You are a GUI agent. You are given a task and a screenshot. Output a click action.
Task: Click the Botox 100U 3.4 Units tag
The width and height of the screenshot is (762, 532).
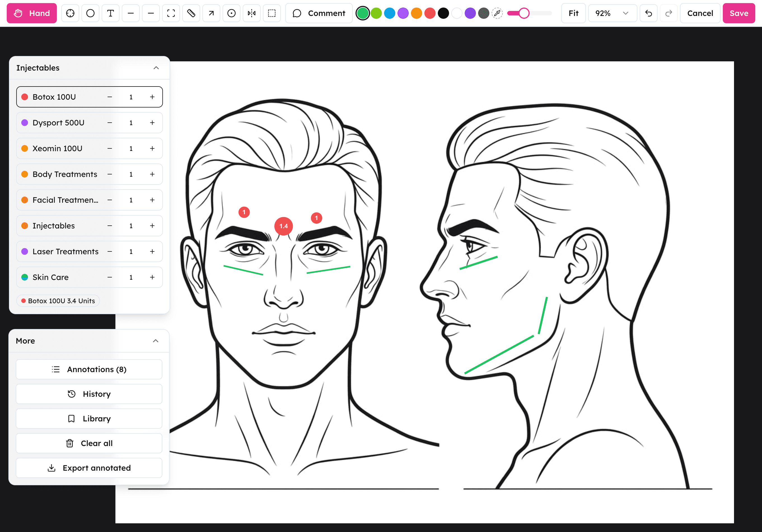tap(58, 301)
